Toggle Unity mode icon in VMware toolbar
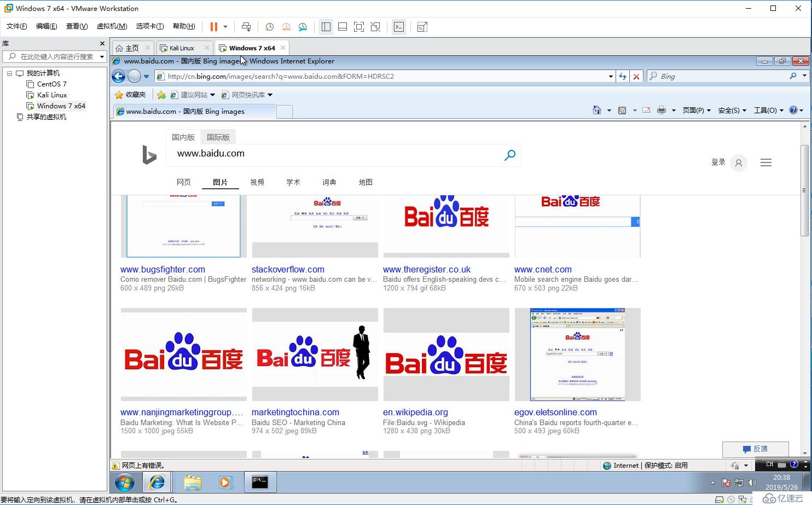The width and height of the screenshot is (812, 505). [375, 27]
